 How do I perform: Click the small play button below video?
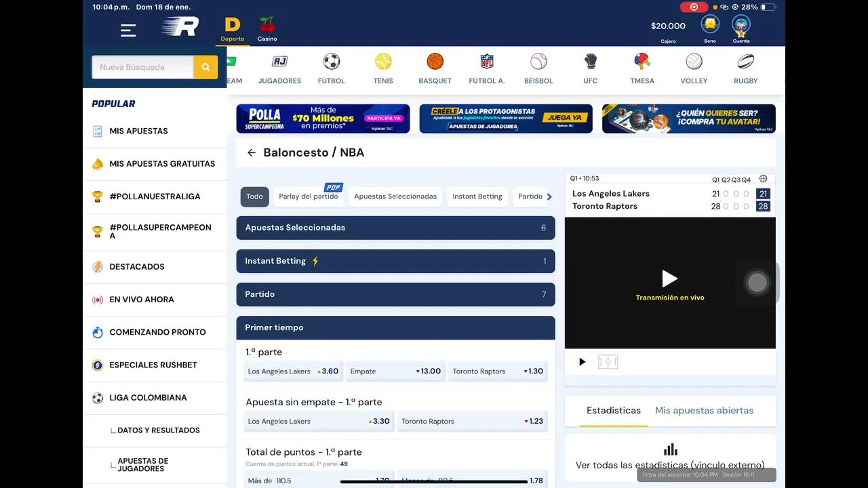[582, 362]
